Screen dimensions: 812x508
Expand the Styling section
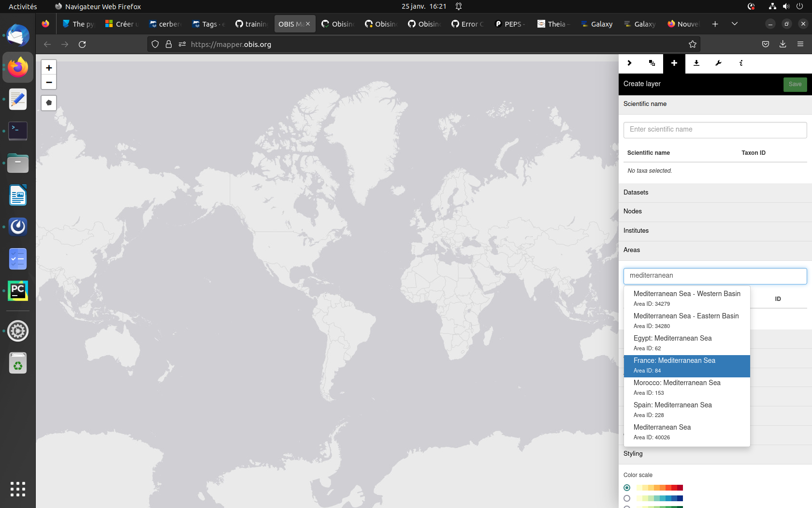715,454
